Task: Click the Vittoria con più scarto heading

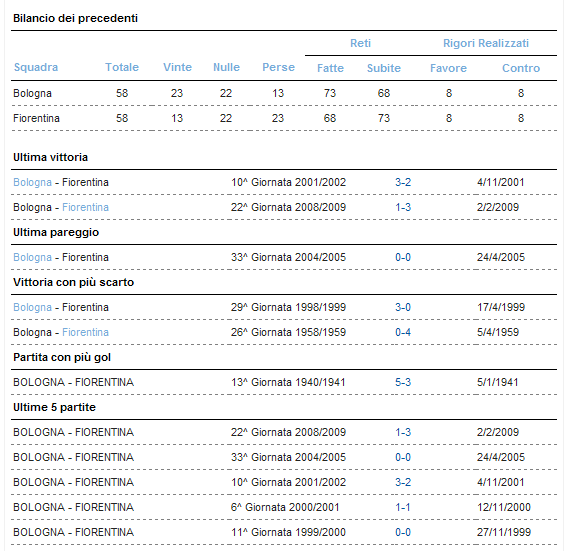Action: pos(74,282)
